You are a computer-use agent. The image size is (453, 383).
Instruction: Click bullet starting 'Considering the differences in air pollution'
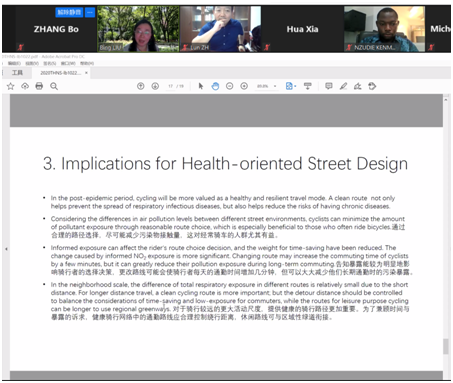tap(228, 227)
